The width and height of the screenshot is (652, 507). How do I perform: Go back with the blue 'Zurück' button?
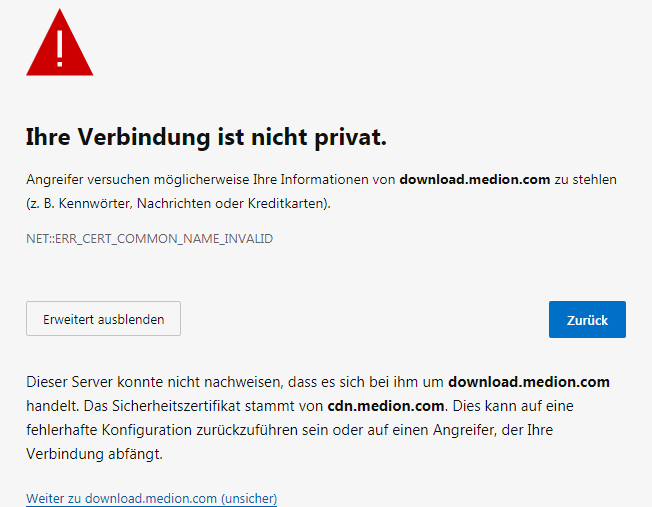point(587,319)
